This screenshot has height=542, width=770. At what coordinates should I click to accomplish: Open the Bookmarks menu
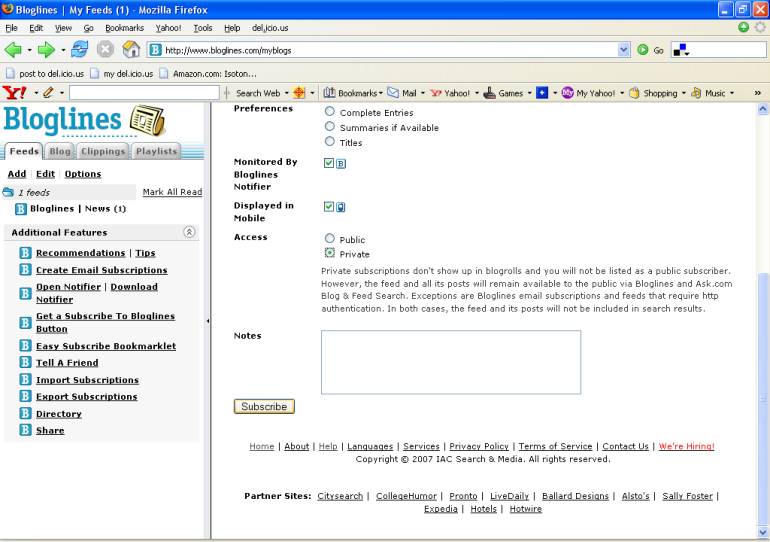[x=125, y=28]
